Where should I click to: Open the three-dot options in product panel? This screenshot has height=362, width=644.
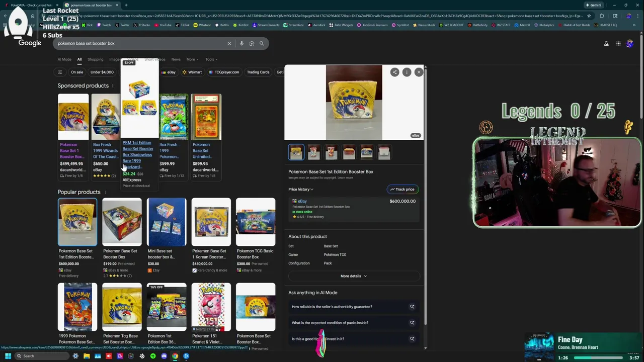(407, 72)
